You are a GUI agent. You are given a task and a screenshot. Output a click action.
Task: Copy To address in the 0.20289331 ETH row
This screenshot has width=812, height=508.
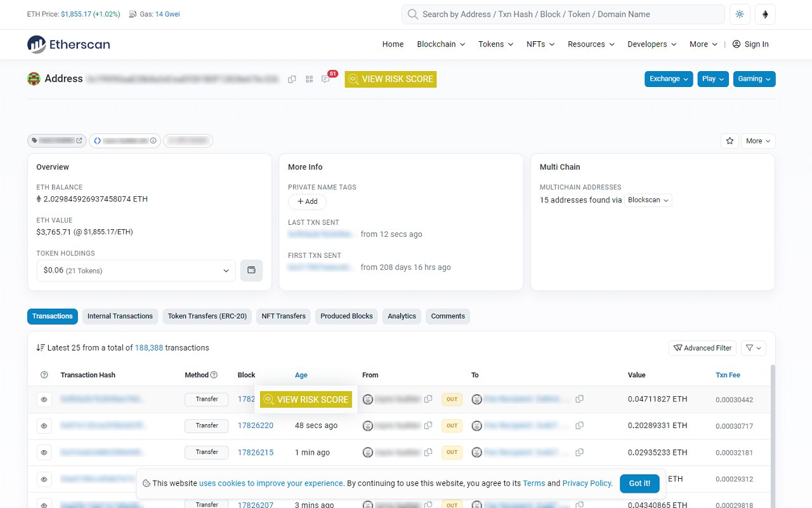[579, 425]
